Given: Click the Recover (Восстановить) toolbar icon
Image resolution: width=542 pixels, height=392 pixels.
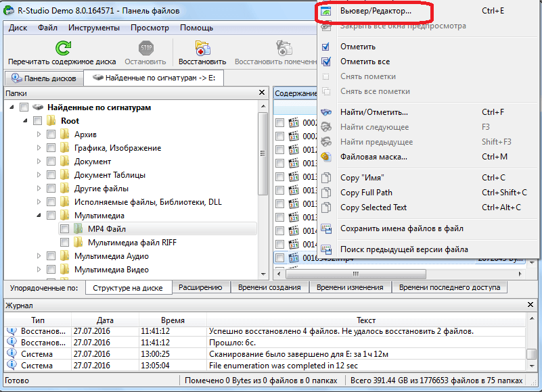Looking at the screenshot, I should pos(202,49).
